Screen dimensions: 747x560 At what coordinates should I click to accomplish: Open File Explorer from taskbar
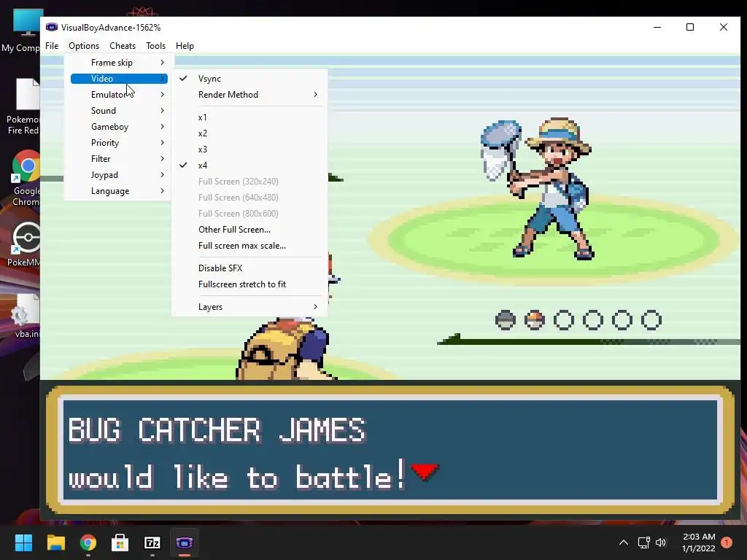coord(55,542)
